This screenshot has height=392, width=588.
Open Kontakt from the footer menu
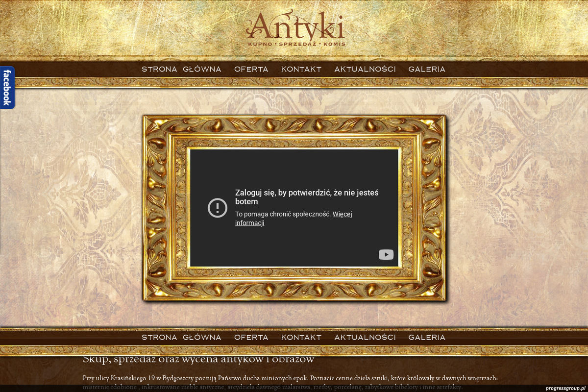click(301, 337)
